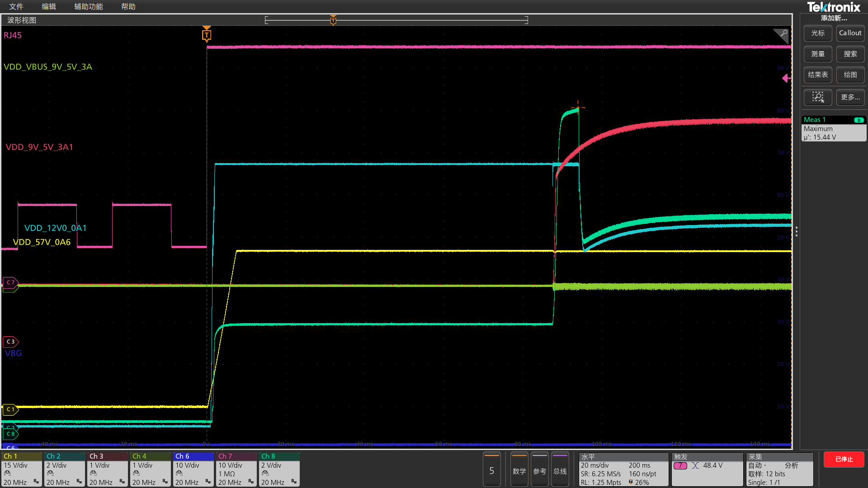Select the C1 channel handle
This screenshot has width=868, height=488.
click(x=10, y=409)
